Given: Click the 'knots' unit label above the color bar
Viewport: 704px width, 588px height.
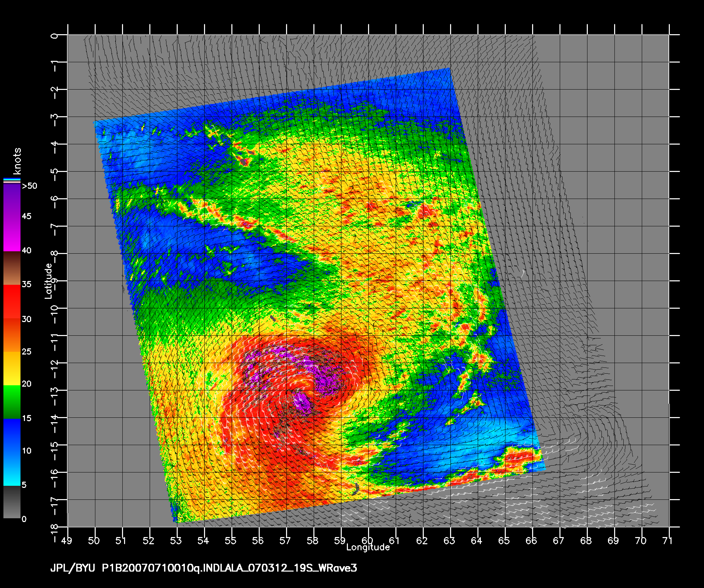Looking at the screenshot, I should pyautogui.click(x=17, y=161).
